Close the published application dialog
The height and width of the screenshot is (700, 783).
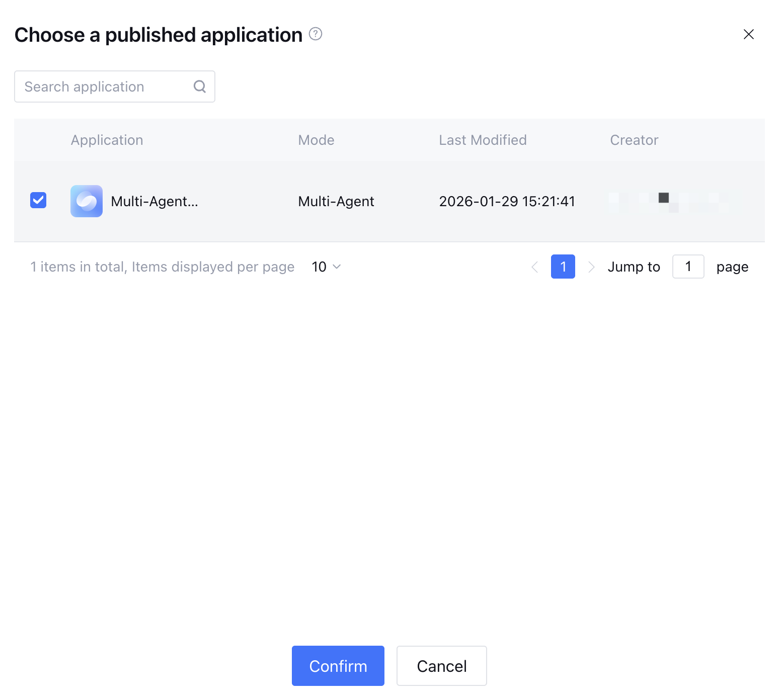[x=748, y=34]
